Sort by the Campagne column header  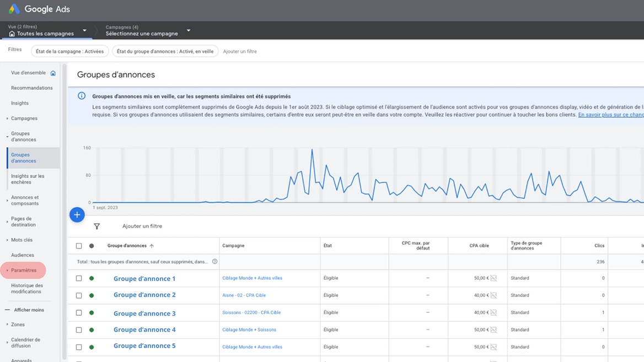233,245
